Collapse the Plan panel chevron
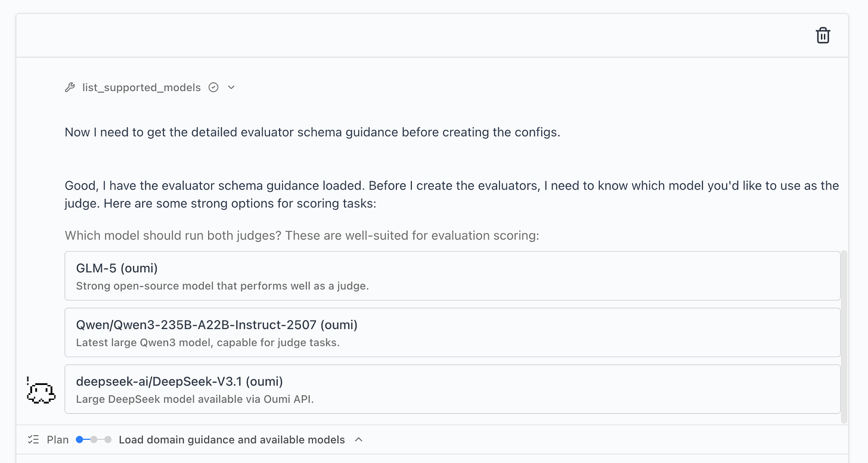 358,440
